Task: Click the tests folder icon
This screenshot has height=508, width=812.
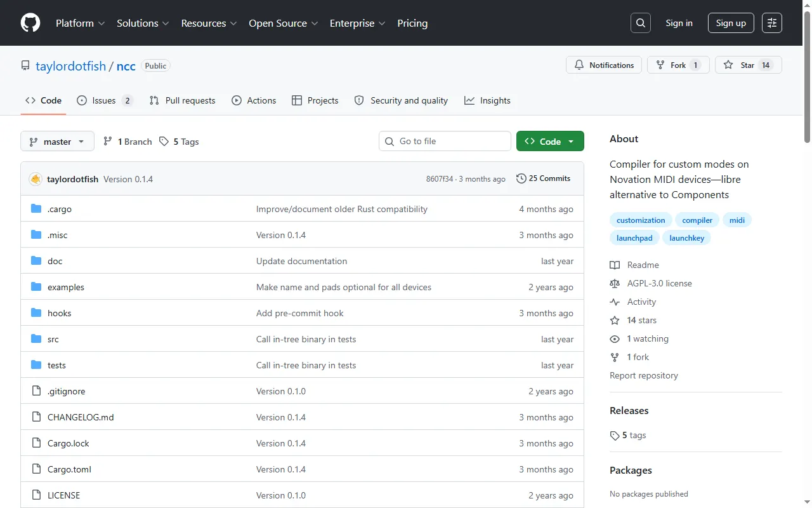Action: pyautogui.click(x=36, y=365)
